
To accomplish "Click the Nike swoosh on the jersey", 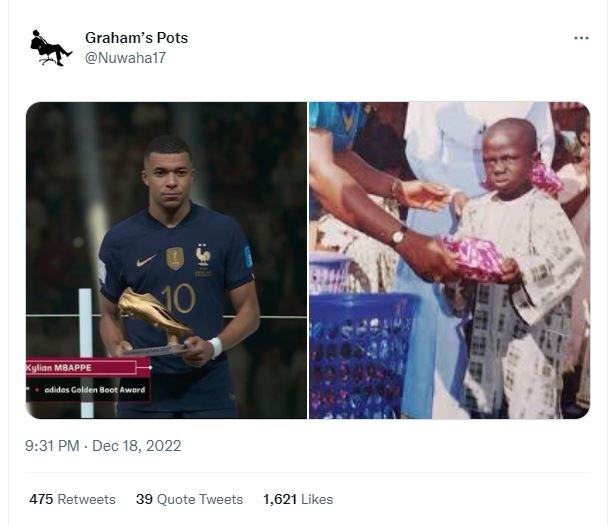I will pos(145,261).
